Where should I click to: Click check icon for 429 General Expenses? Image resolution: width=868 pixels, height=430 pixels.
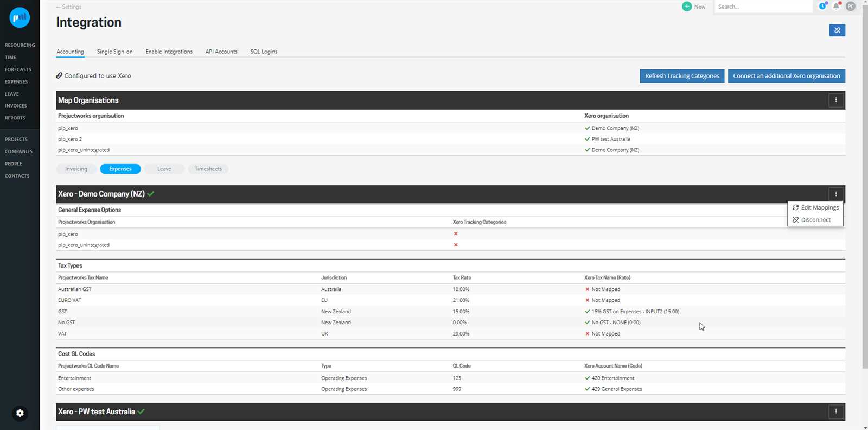tap(587, 389)
